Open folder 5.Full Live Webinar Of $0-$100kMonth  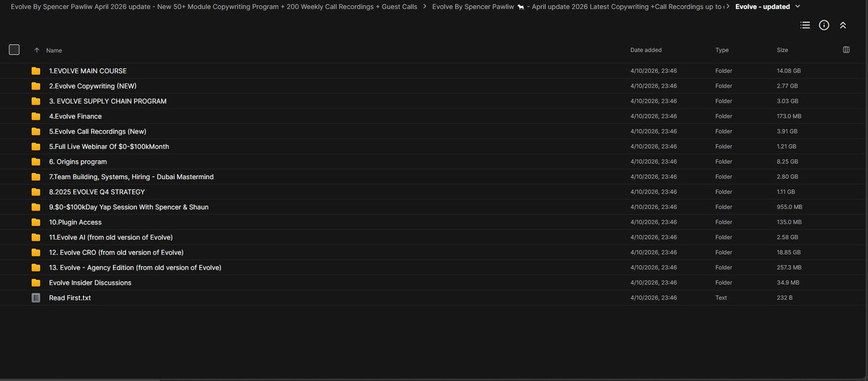[x=109, y=147]
